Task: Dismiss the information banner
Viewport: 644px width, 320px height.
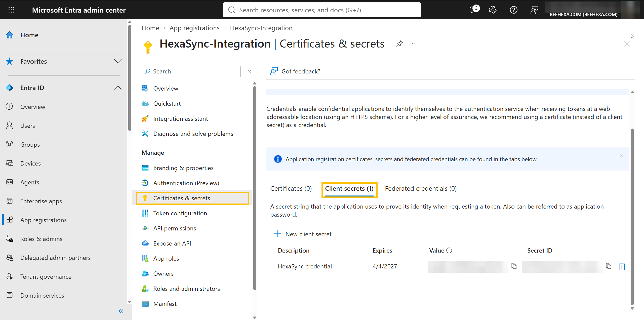Action: click(x=621, y=155)
